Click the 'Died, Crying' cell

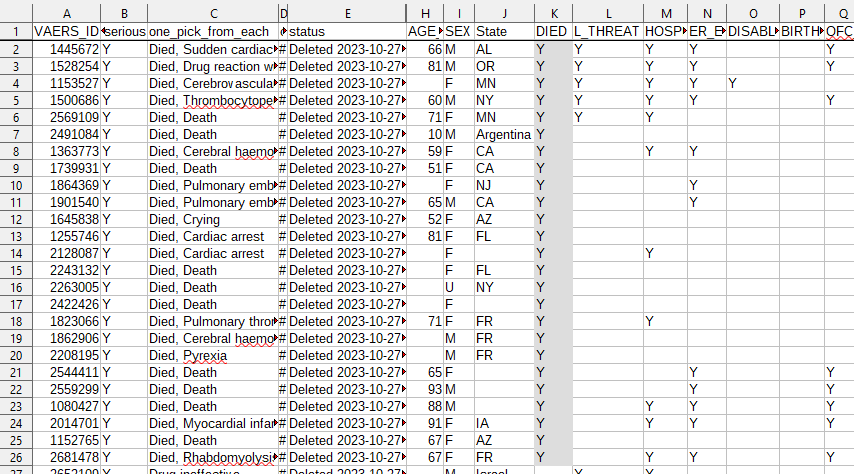tap(213, 220)
